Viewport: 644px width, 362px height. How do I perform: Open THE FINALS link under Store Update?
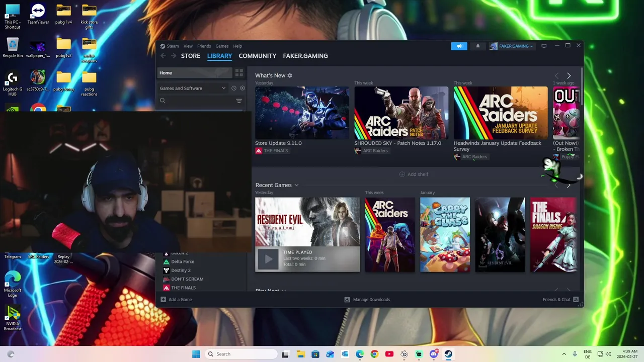click(272, 151)
